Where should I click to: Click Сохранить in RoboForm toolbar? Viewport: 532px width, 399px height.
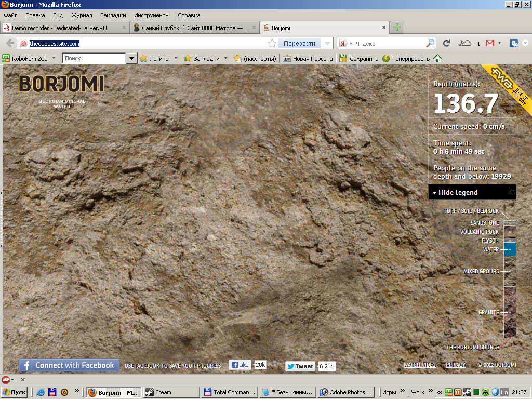pos(358,58)
